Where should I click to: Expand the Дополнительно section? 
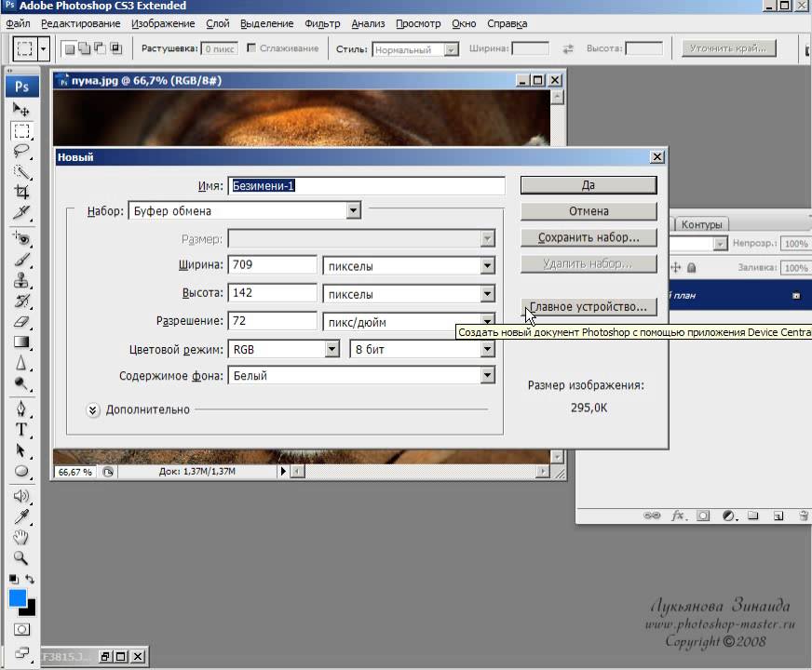click(x=93, y=409)
